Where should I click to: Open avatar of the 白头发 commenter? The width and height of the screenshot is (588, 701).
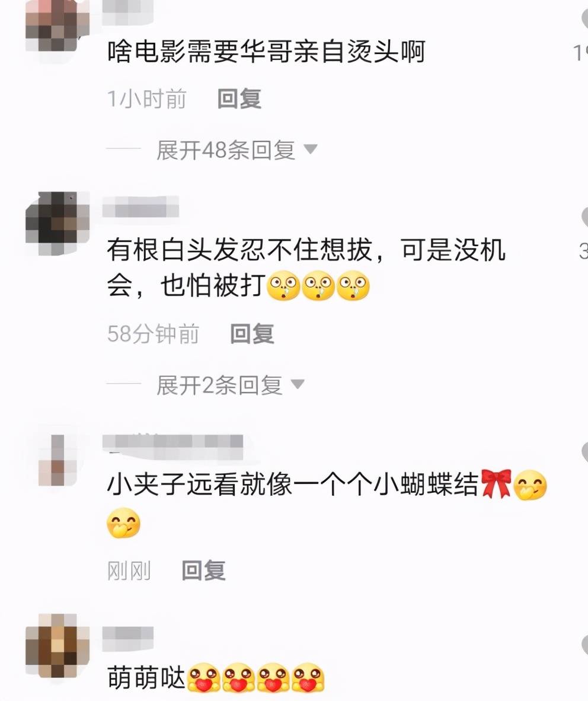click(x=57, y=224)
